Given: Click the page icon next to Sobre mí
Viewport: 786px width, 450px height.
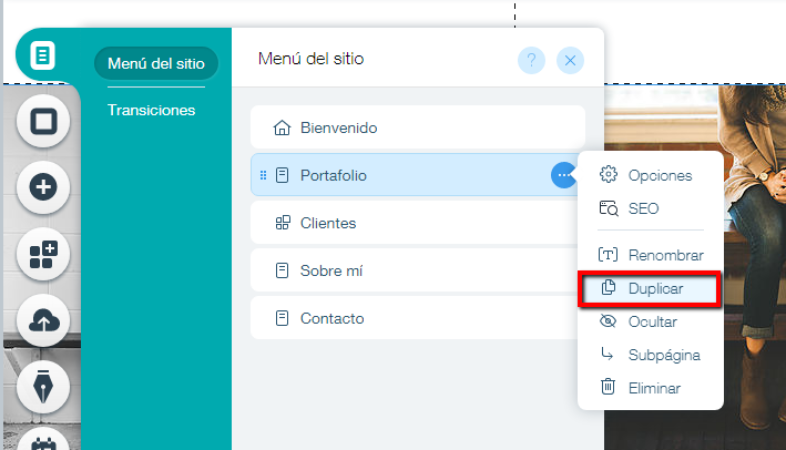Looking at the screenshot, I should pos(282,271).
